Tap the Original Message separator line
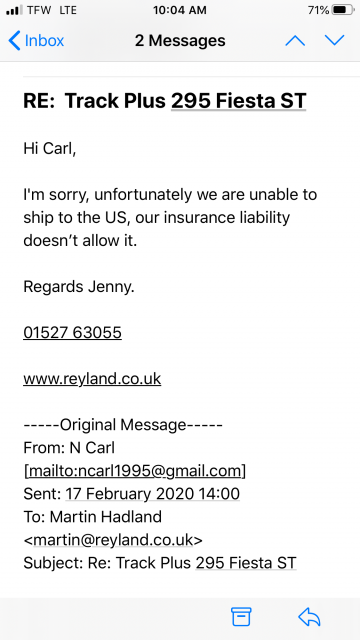 pyautogui.click(x=123, y=425)
